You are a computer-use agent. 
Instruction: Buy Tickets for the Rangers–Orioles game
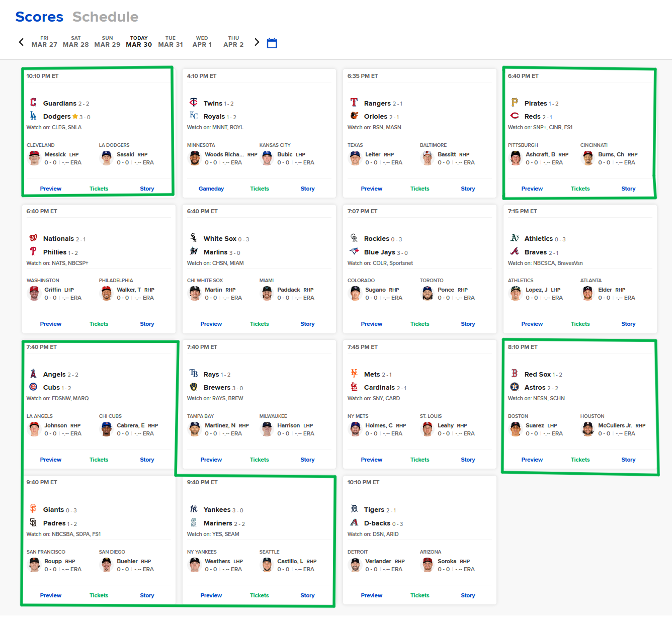(420, 189)
